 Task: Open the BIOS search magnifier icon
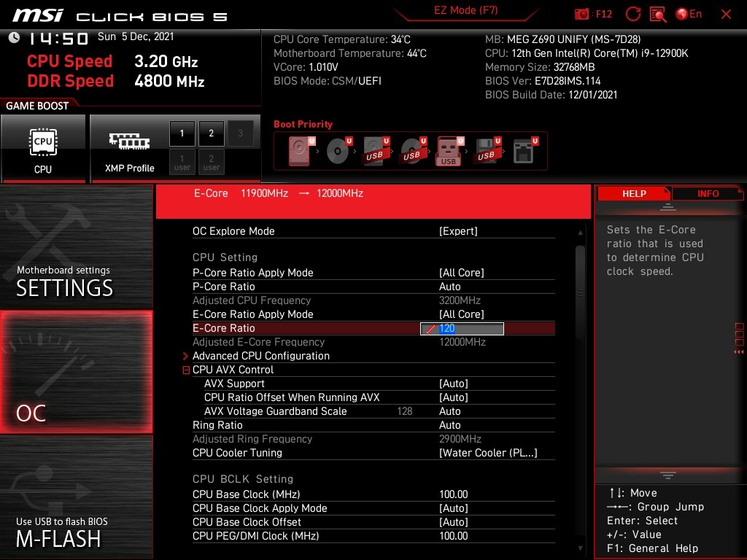[x=658, y=14]
